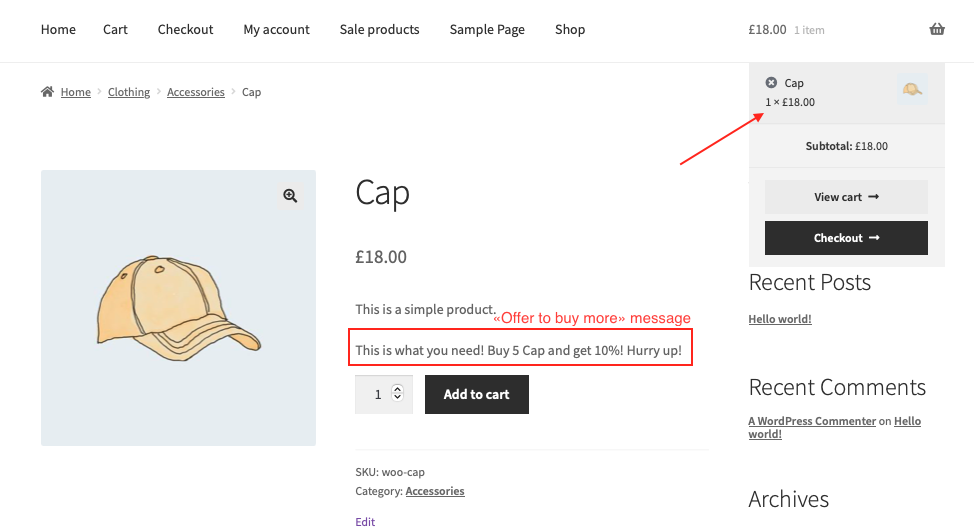Click the Cap product image
Image resolution: width=974 pixels, height=531 pixels.
[178, 308]
